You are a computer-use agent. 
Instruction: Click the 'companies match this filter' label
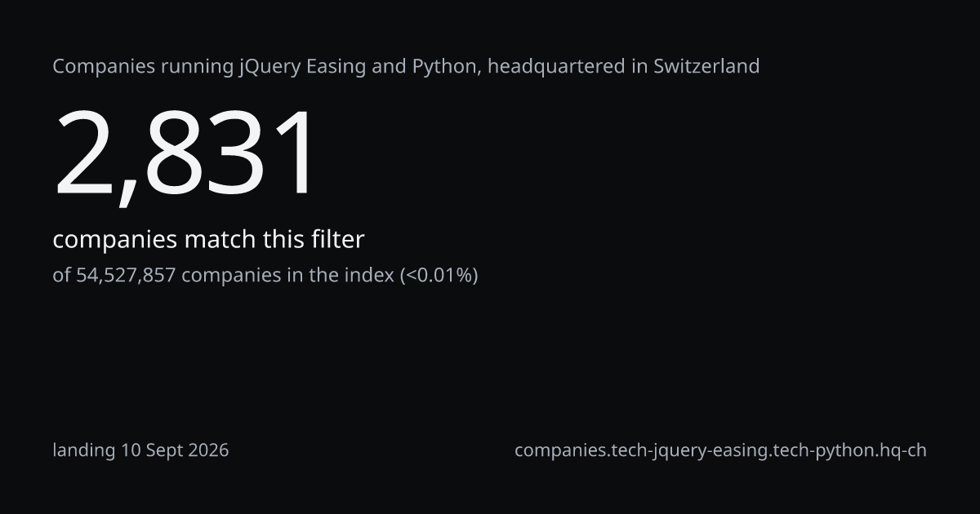[208, 240]
